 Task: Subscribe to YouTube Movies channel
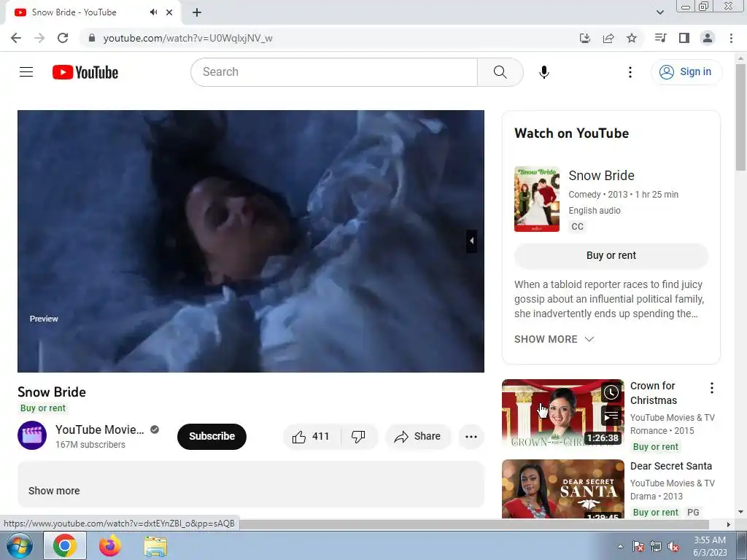coord(212,436)
